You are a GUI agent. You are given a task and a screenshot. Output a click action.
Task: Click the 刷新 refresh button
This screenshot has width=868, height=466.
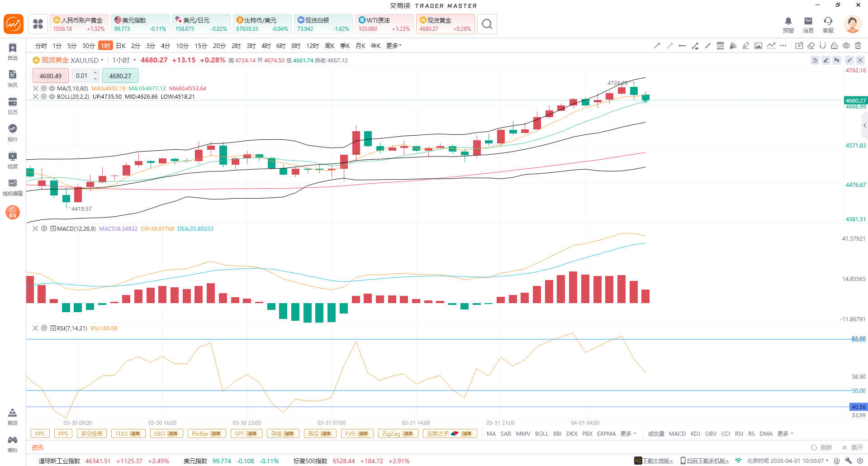(821, 447)
